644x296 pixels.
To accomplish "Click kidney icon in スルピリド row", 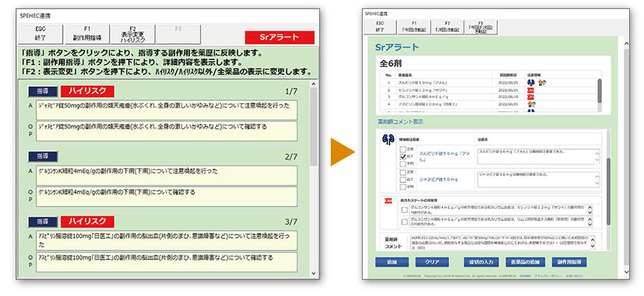I will (531, 83).
